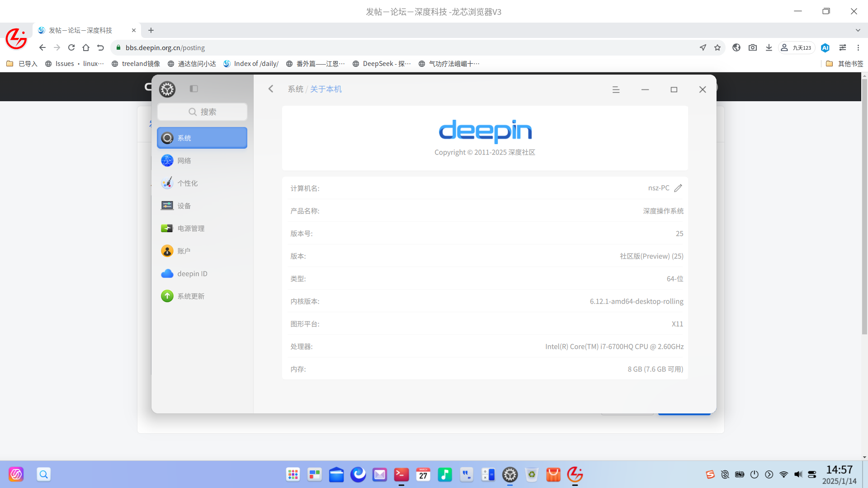The image size is (868, 488).
Task: Open the settings hamburger menu
Action: pos(616,89)
